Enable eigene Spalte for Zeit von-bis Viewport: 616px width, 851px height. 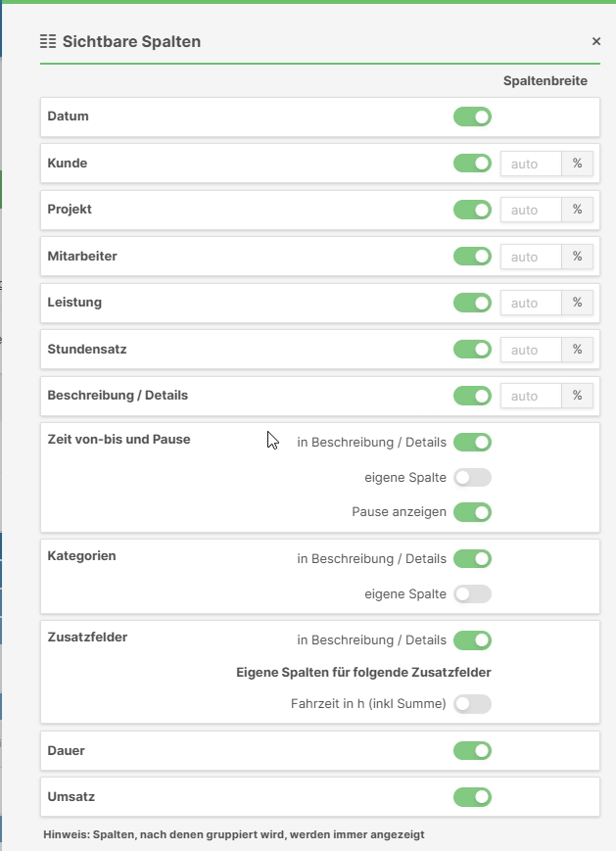473,477
